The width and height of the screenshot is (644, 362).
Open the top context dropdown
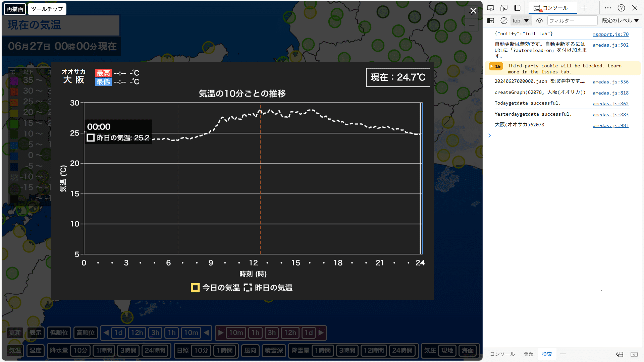[521, 21]
